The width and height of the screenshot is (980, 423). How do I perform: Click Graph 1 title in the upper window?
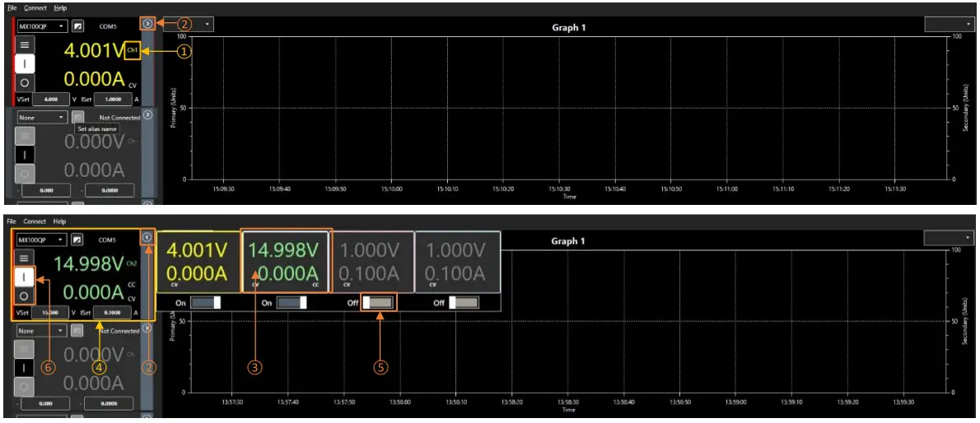pyautogui.click(x=569, y=27)
